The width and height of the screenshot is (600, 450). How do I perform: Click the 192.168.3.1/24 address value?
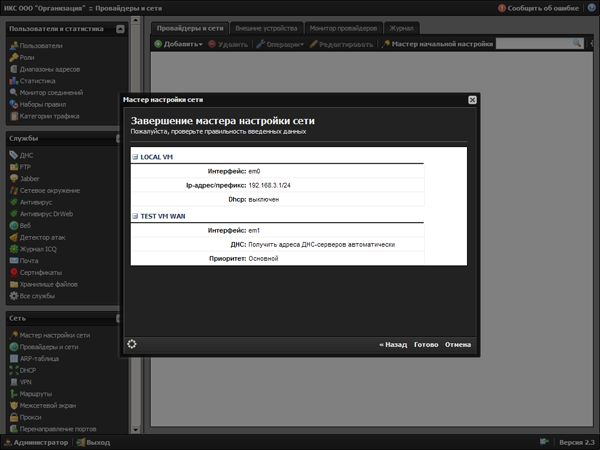coord(269,185)
